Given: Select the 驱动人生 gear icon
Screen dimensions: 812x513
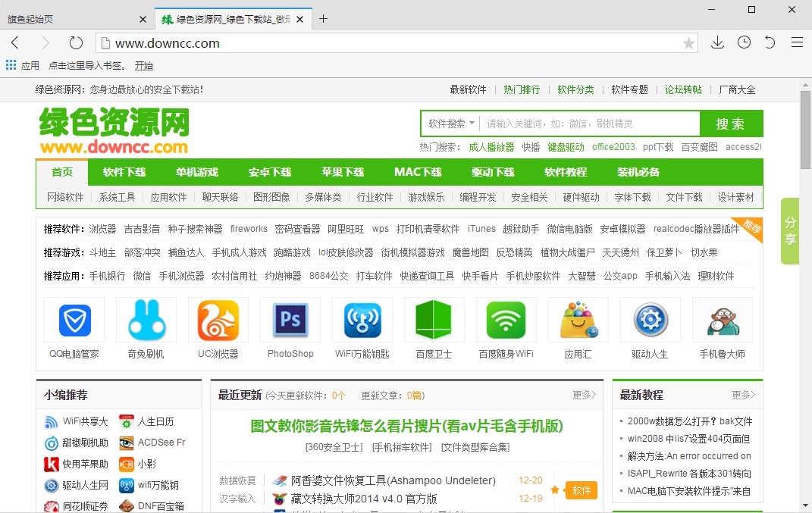Looking at the screenshot, I should coord(651,319).
